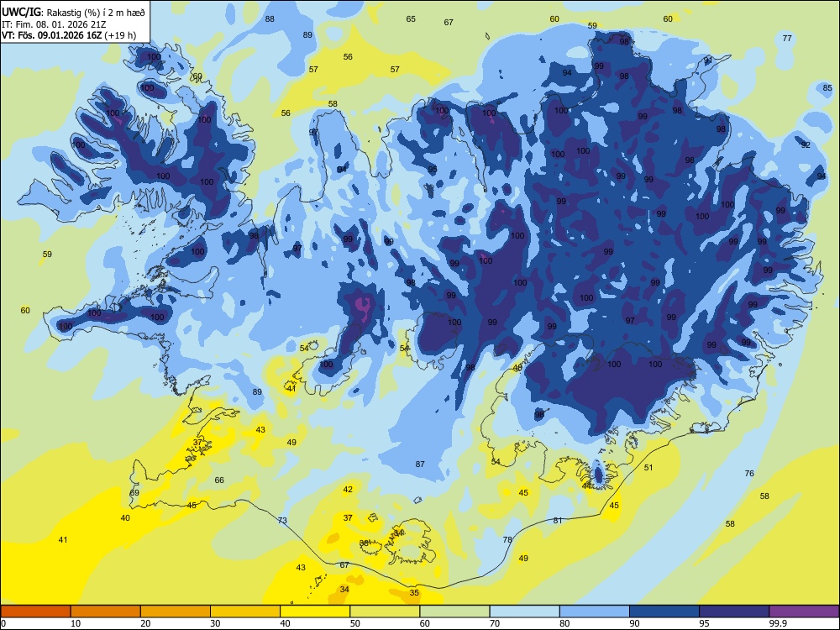Click the 30–40 amber legend swatch

pos(245,612)
